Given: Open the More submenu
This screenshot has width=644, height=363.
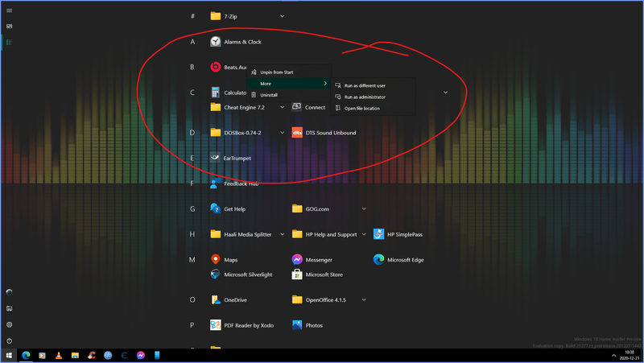Looking at the screenshot, I should coord(289,84).
